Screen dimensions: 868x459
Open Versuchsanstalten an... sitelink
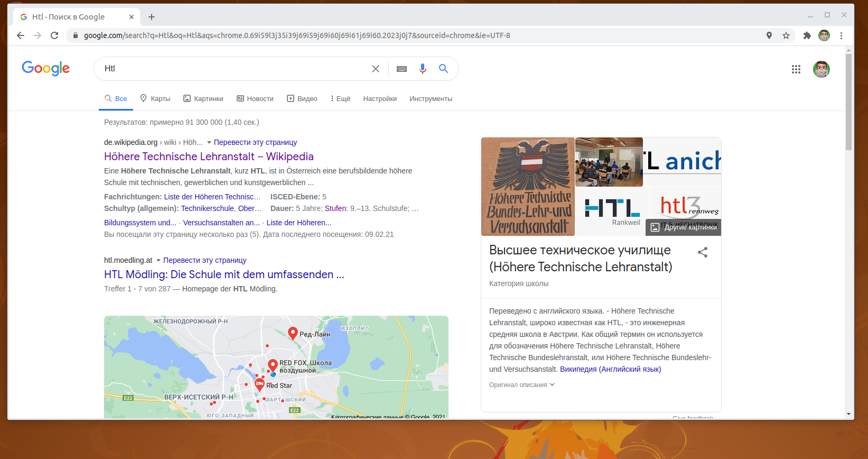click(x=221, y=223)
